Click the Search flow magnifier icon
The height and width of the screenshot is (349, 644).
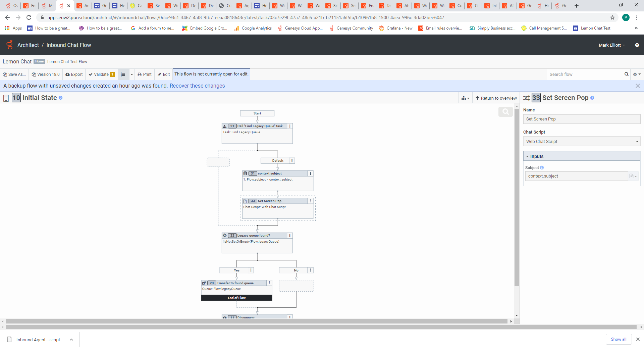coord(626,74)
